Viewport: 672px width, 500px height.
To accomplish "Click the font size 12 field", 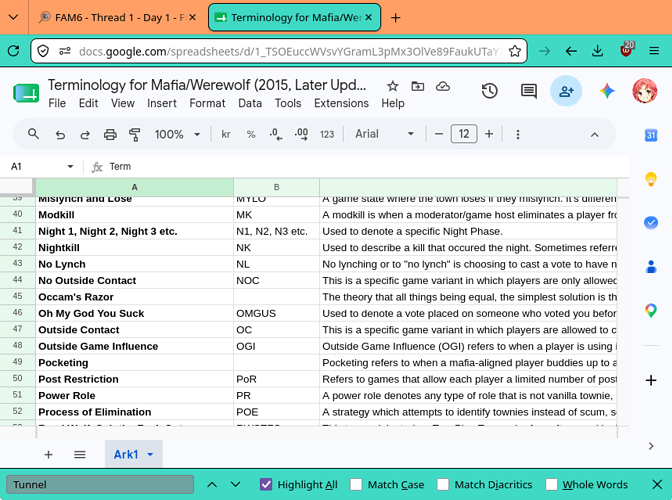I will (x=464, y=134).
